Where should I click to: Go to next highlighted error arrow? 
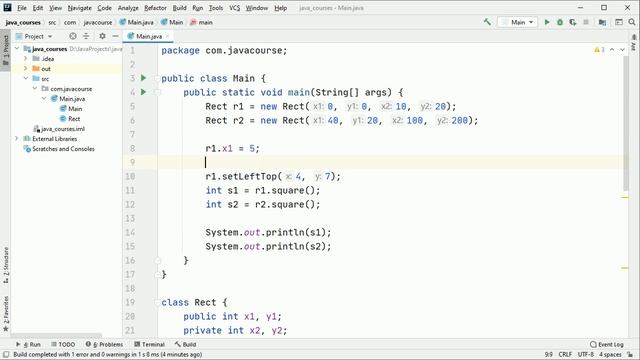point(622,50)
